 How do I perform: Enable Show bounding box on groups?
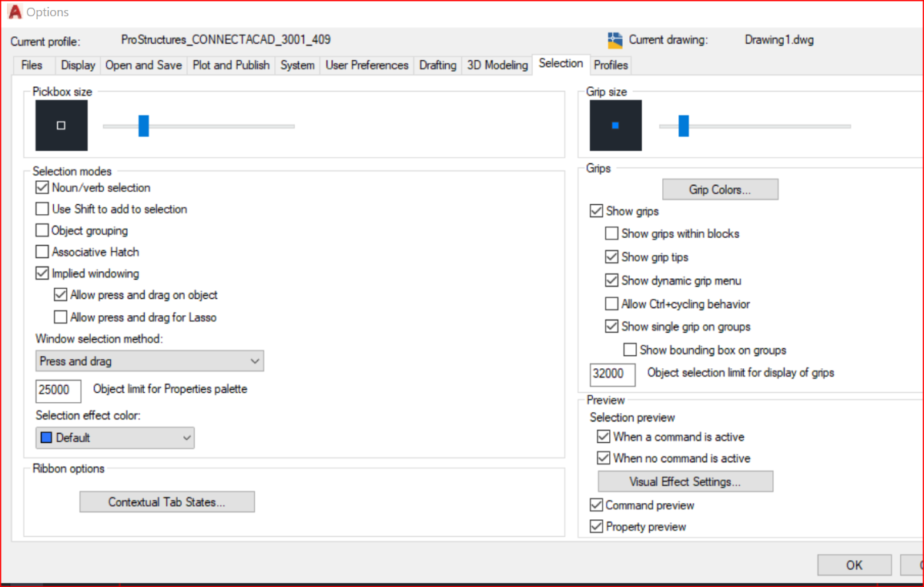pyautogui.click(x=631, y=350)
